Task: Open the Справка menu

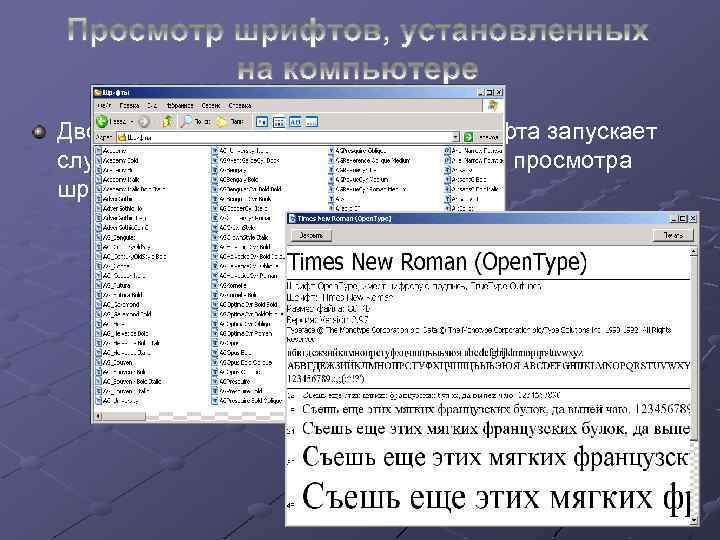Action: coord(240,106)
